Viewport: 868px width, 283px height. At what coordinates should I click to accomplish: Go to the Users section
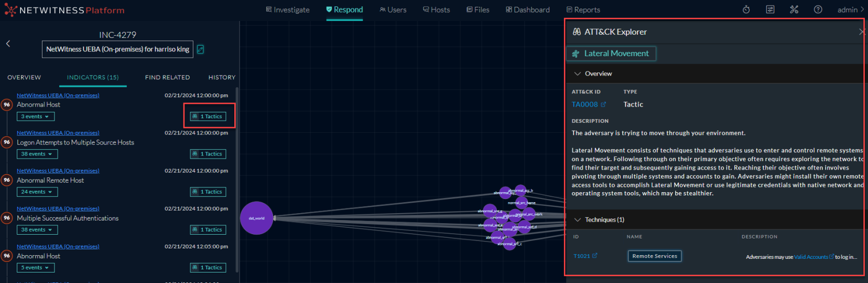point(393,9)
